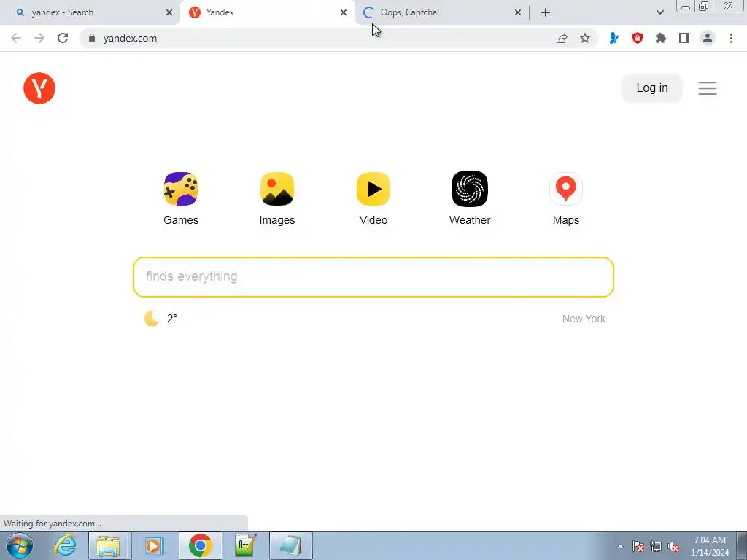Open Windows Media Player from the taskbar
Image resolution: width=747 pixels, height=560 pixels.
click(x=153, y=545)
